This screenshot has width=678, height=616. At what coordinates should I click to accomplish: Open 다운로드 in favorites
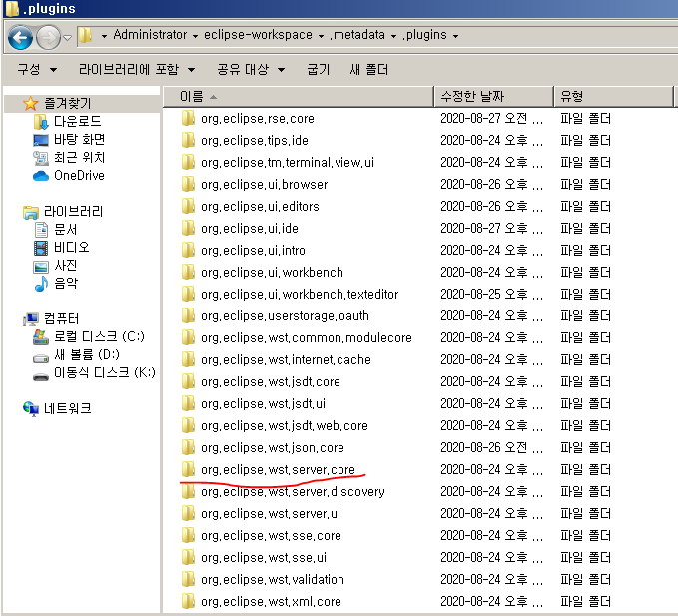(x=78, y=121)
